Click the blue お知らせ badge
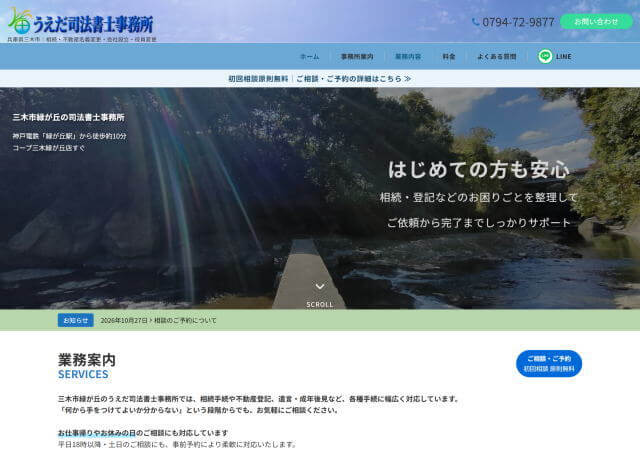This screenshot has height=450, width=640. pyautogui.click(x=76, y=320)
